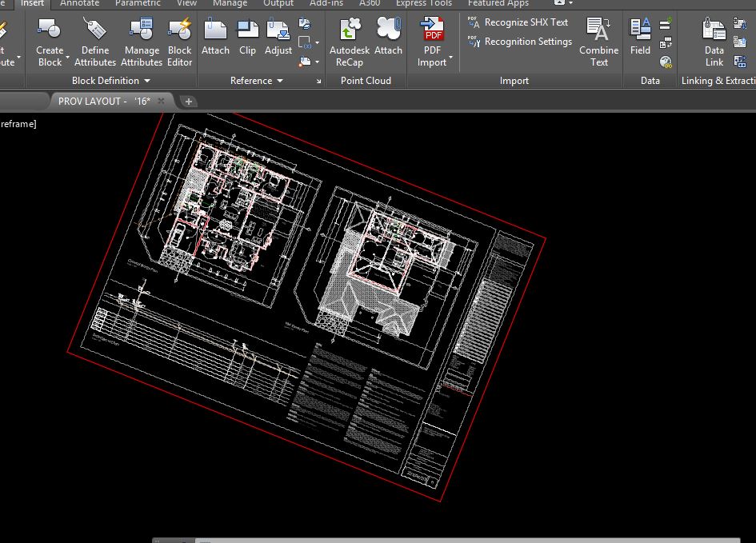This screenshot has height=543, width=756.
Task: Insert a Field from the Data panel
Action: [640, 30]
